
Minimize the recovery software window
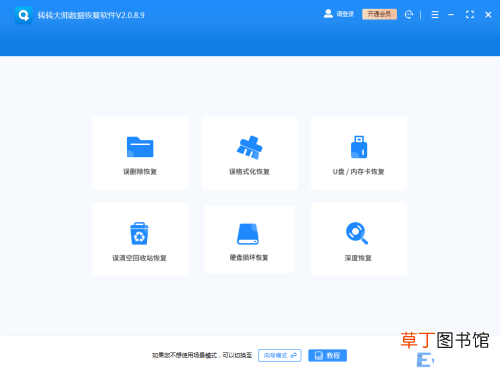coord(451,15)
